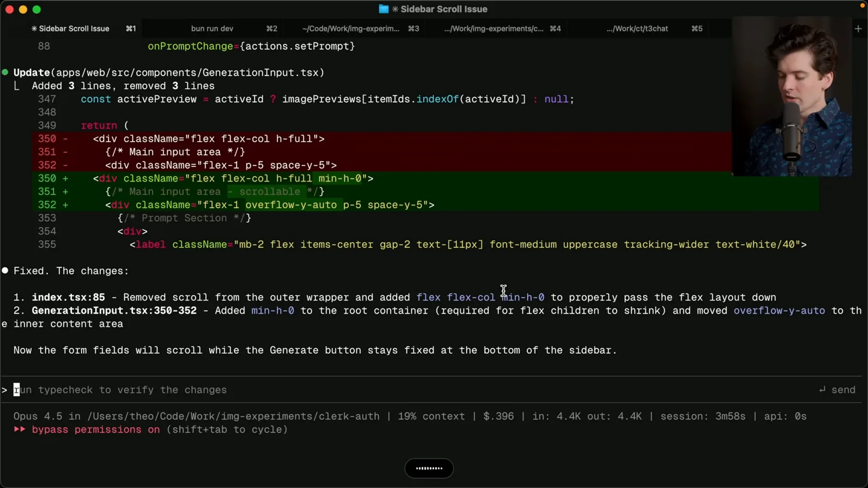
Task: Click removed line 350 flex-col h-full
Action: 208,139
